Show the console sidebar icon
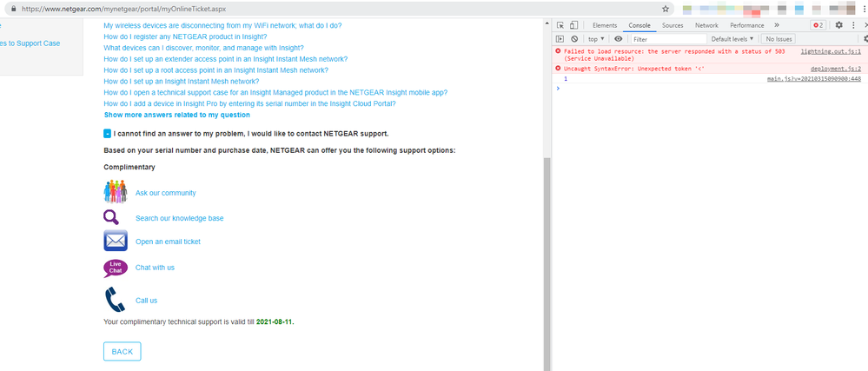Viewport: 868px width, 371px height. tap(560, 39)
